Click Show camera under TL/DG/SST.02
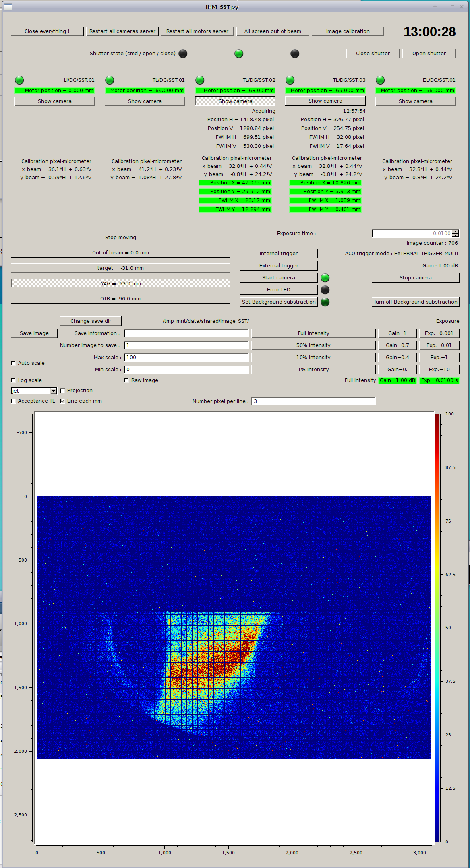470x868 pixels. click(235, 101)
